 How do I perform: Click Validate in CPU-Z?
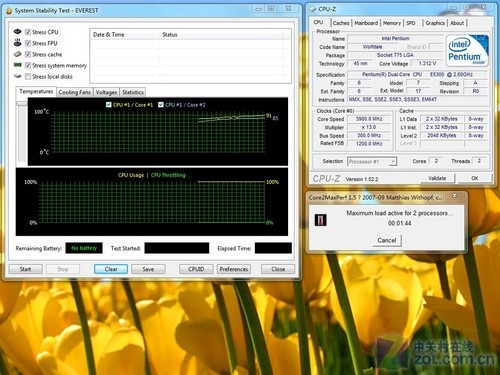[x=437, y=178]
